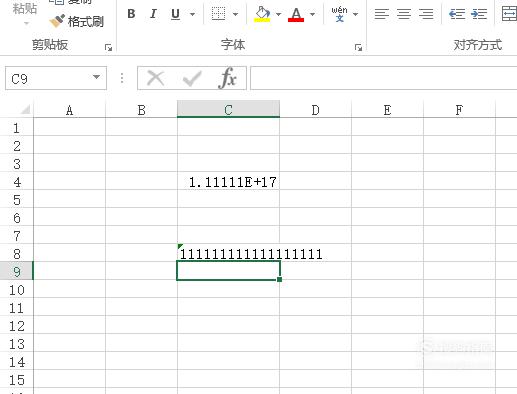
Task: Select column D header
Action: tap(315, 110)
